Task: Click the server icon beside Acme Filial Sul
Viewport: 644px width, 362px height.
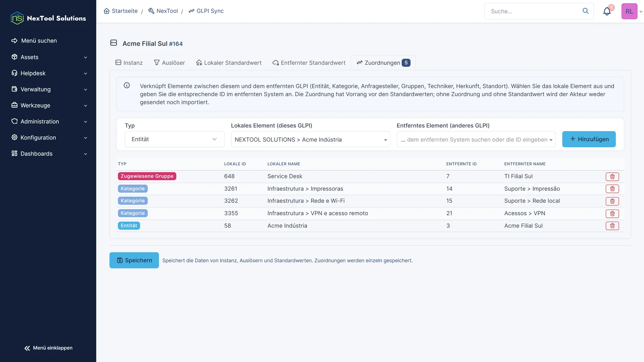Action: click(x=114, y=43)
